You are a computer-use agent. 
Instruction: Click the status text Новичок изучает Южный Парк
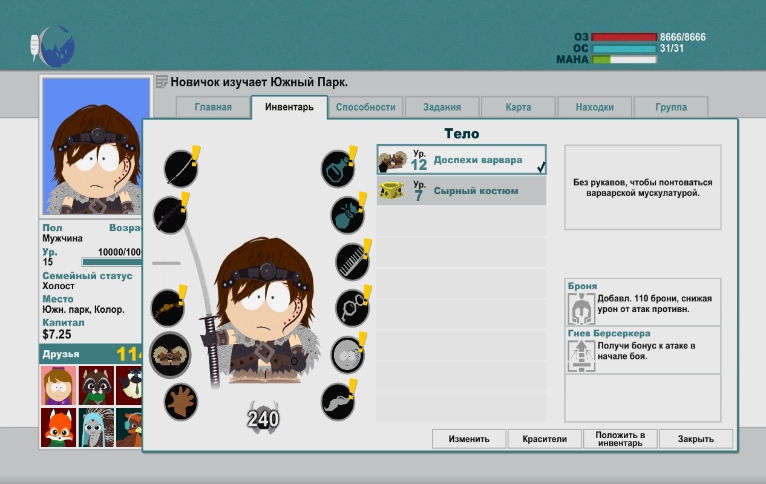coord(259,82)
